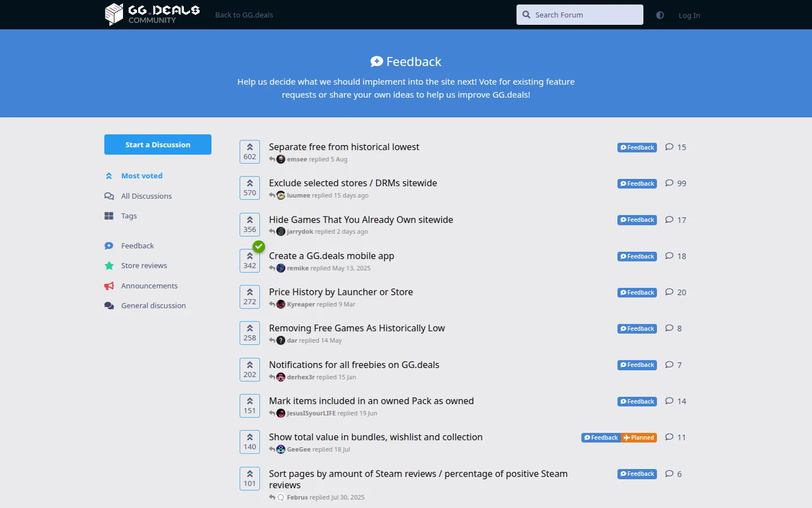Open 'Sort pages by amount of Steam reviews' discussion
The height and width of the screenshot is (508, 812).
click(418, 479)
